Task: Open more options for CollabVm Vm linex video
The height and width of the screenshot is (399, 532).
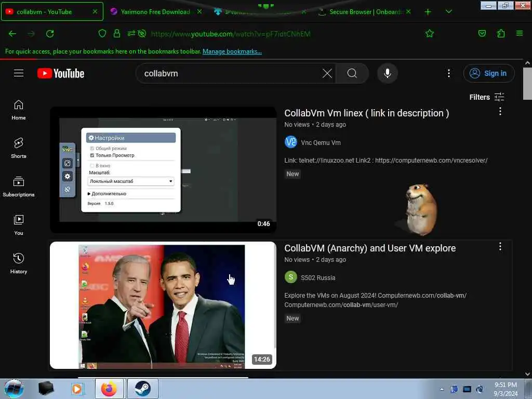Action: point(500,111)
